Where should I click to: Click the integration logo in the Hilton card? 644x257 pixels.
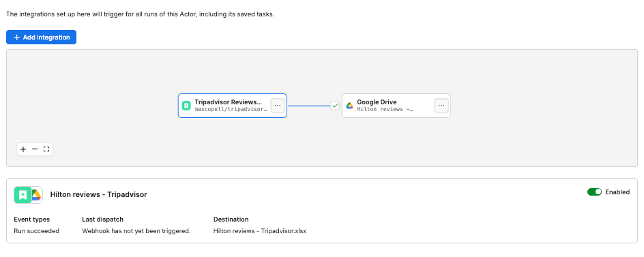coord(28,195)
